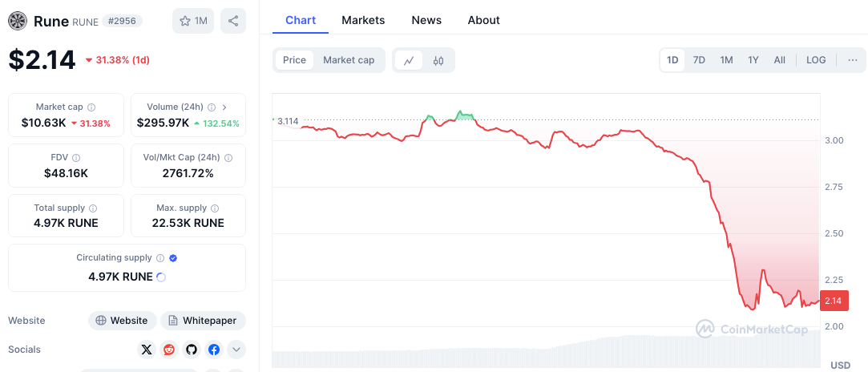Expand more social links chevron

point(236,350)
